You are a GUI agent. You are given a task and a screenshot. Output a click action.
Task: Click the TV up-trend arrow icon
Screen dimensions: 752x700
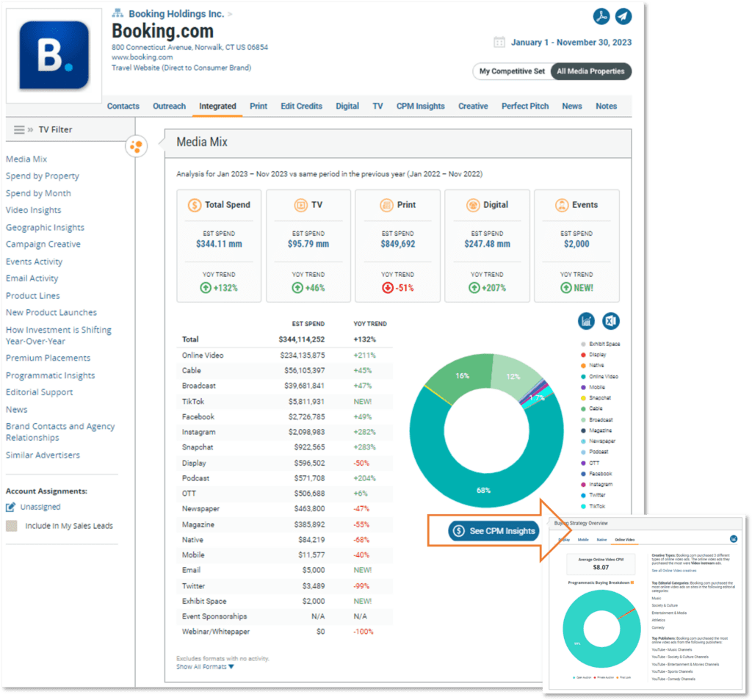point(297,288)
